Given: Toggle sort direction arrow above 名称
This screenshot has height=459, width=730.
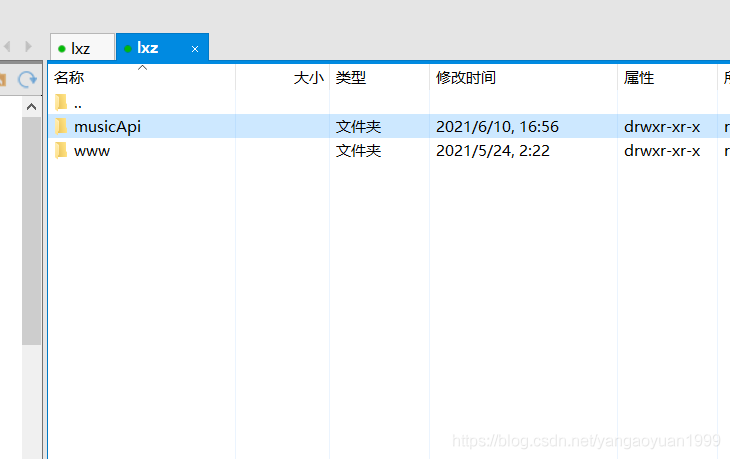Looking at the screenshot, I should tap(142, 68).
